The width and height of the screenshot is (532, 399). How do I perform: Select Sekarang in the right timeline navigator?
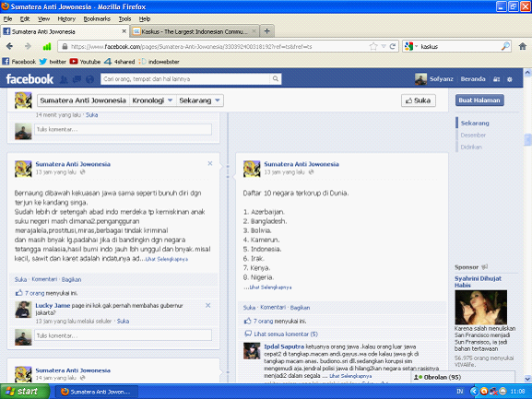[x=475, y=123]
